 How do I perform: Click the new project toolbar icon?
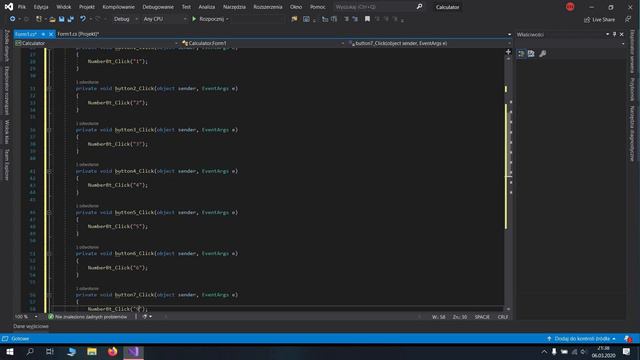[x=39, y=19]
